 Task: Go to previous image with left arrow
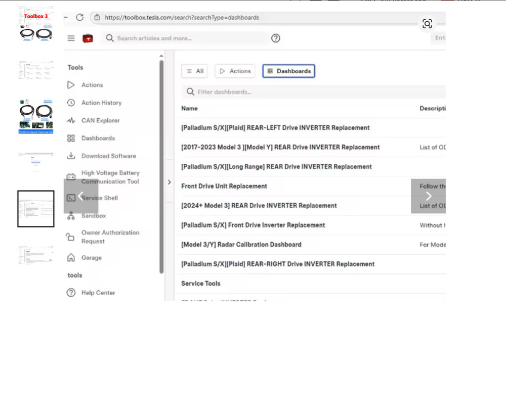[80, 196]
